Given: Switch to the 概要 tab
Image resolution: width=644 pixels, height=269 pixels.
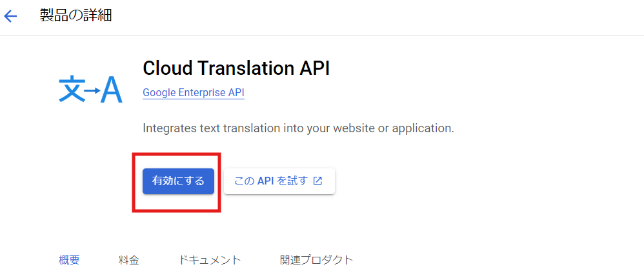Looking at the screenshot, I should click(x=69, y=260).
